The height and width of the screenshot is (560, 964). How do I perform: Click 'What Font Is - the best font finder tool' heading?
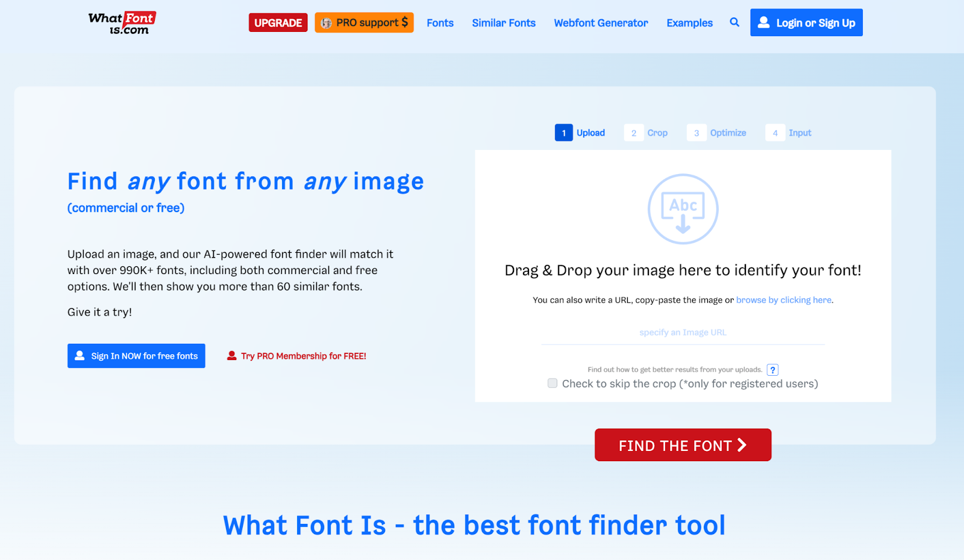474,525
